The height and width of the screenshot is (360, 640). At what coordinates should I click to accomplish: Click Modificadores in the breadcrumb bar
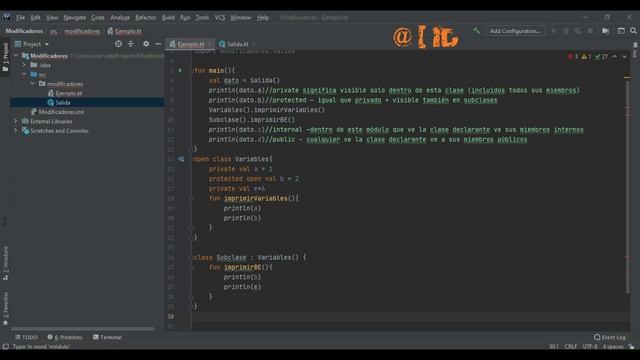(x=24, y=31)
